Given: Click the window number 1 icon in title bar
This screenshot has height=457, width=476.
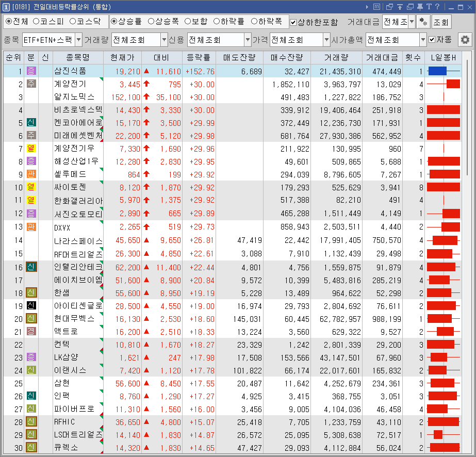Looking at the screenshot, I should [6, 7].
